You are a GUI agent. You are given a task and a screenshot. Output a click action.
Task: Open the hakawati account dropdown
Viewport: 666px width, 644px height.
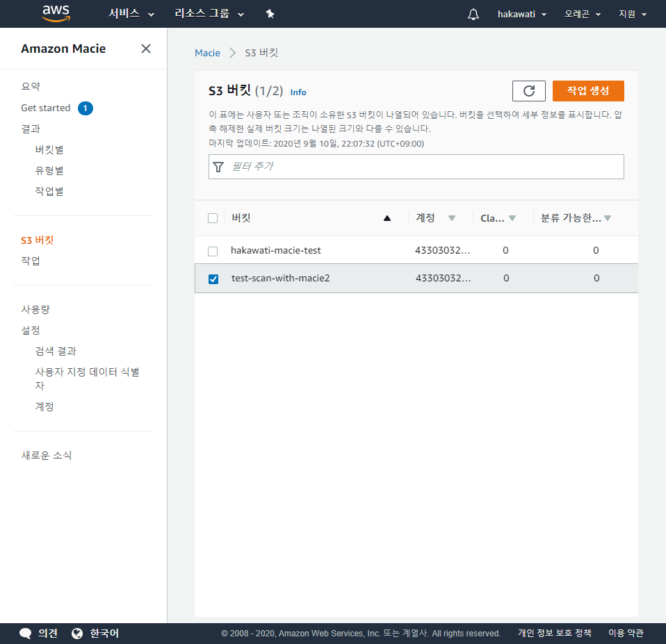click(522, 14)
